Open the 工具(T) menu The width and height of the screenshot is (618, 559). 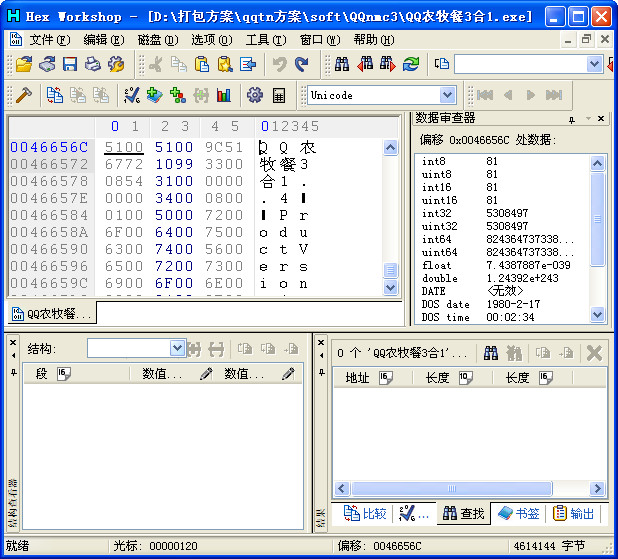(264, 39)
